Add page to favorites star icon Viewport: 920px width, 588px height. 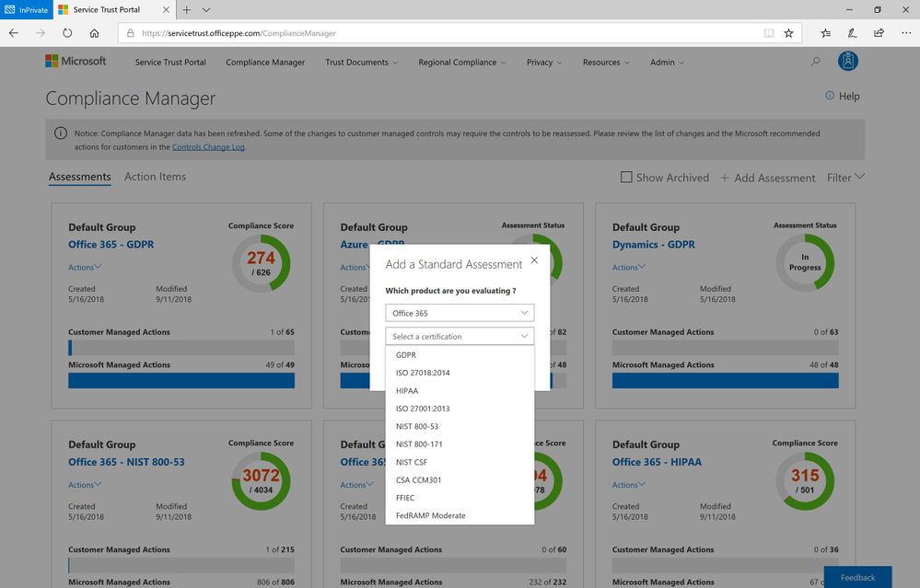[x=788, y=33]
